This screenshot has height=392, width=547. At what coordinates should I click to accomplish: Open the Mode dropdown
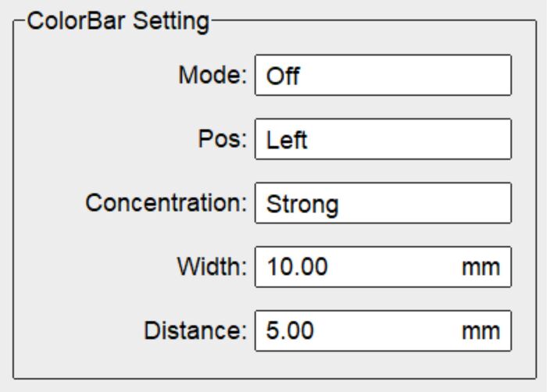point(383,76)
